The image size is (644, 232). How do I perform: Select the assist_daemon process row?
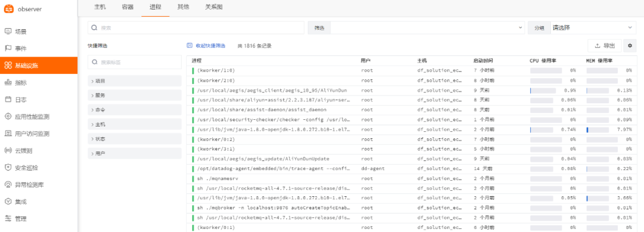412,110
